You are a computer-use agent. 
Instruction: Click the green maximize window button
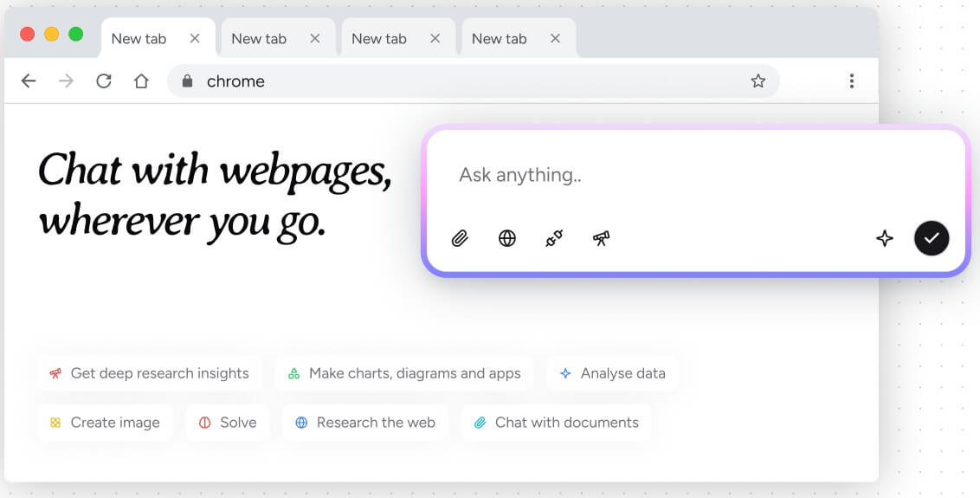tap(75, 34)
